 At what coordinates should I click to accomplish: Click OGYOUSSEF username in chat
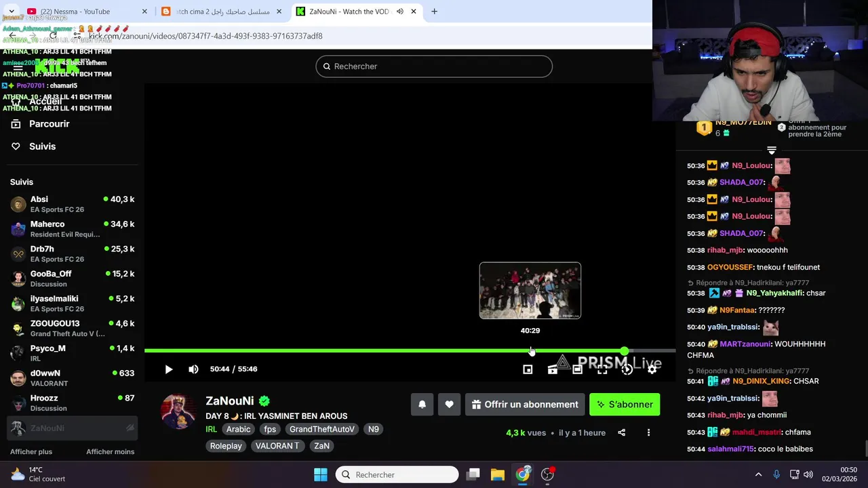(730, 268)
